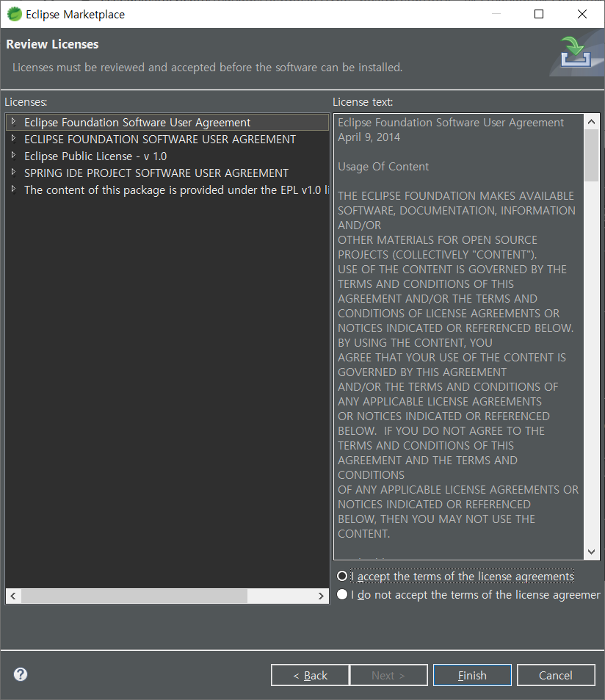Click the Cancel button
The width and height of the screenshot is (605, 700).
[556, 675]
